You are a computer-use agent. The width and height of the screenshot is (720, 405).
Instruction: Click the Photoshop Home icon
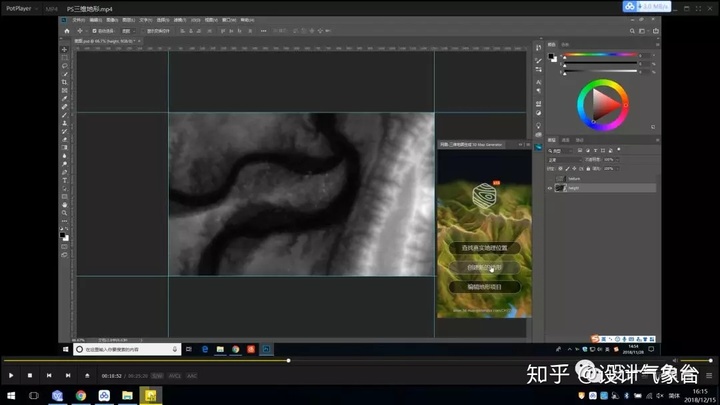tap(67, 31)
